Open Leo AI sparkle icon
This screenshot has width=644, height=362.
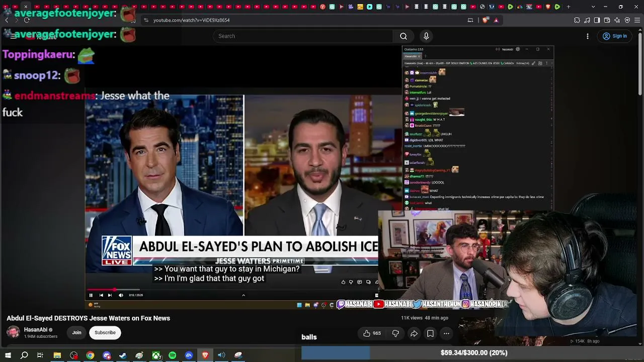(617, 20)
